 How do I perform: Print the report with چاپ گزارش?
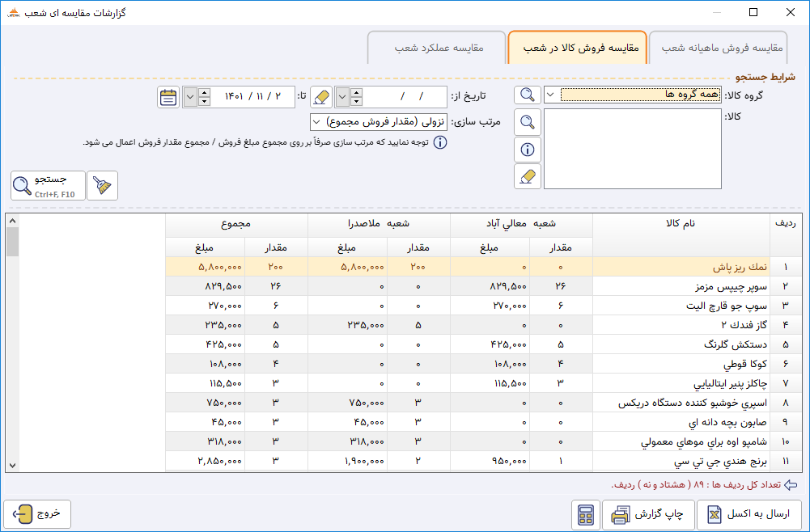tap(648, 514)
